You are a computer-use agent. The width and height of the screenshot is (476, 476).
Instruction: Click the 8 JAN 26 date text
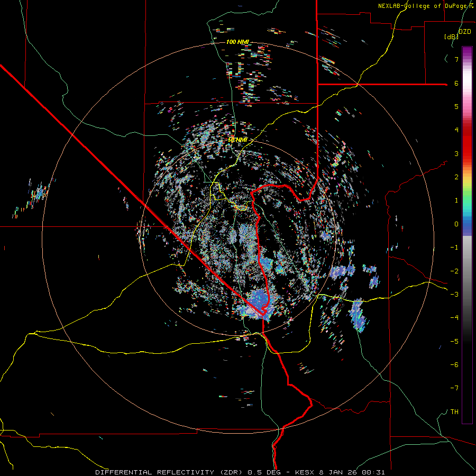338,472
